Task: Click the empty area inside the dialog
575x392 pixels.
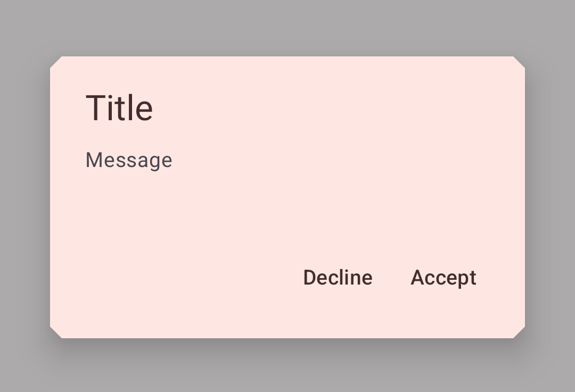Action: pos(287,218)
